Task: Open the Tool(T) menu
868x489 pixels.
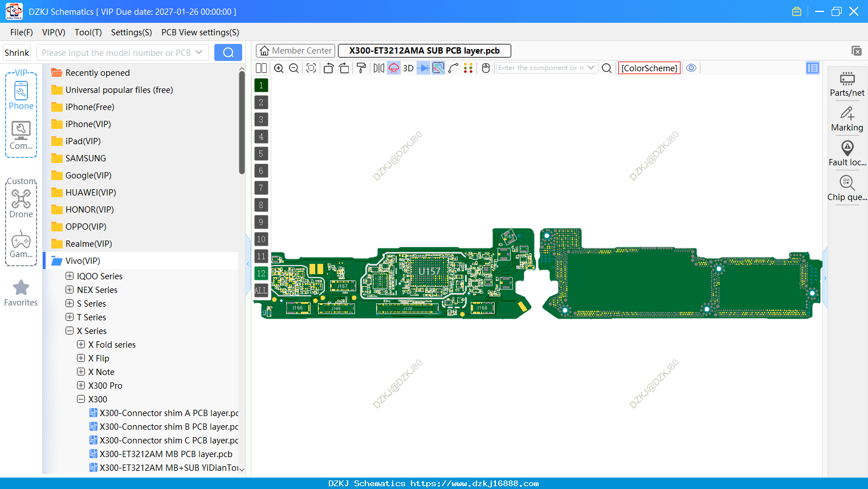Action: pos(88,32)
